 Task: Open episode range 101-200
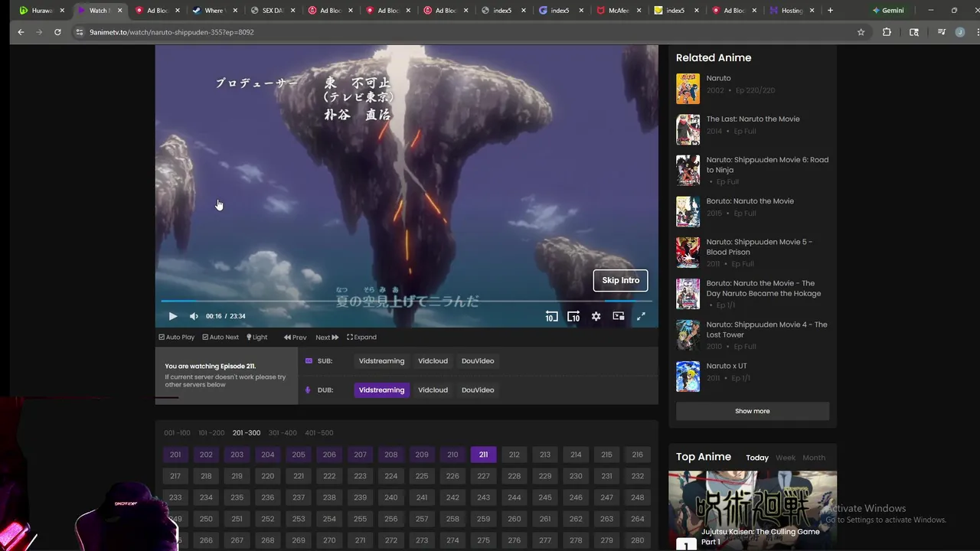click(x=211, y=433)
